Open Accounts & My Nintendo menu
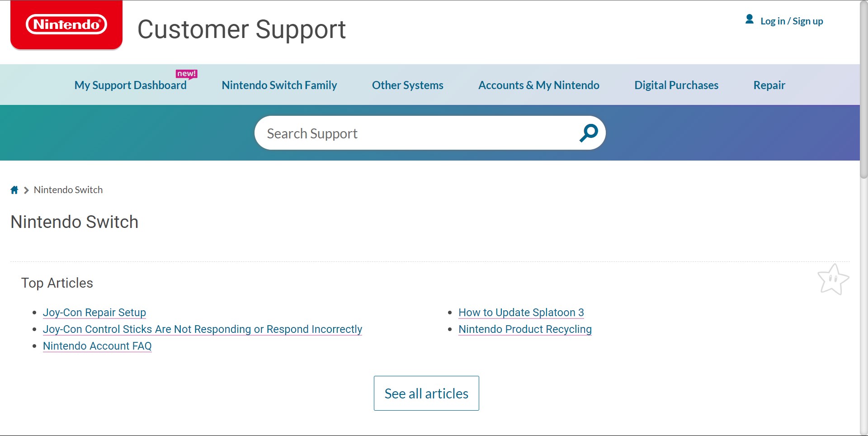This screenshot has width=868, height=436. pyautogui.click(x=538, y=85)
